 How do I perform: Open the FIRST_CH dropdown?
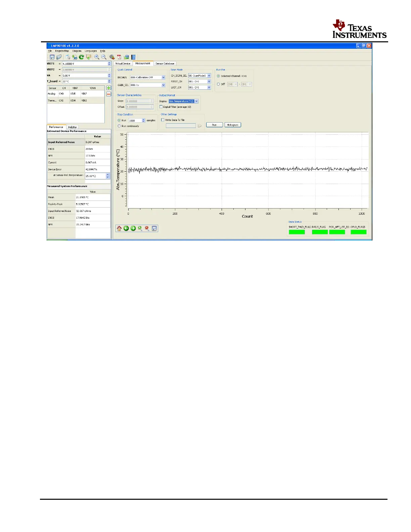click(x=209, y=81)
